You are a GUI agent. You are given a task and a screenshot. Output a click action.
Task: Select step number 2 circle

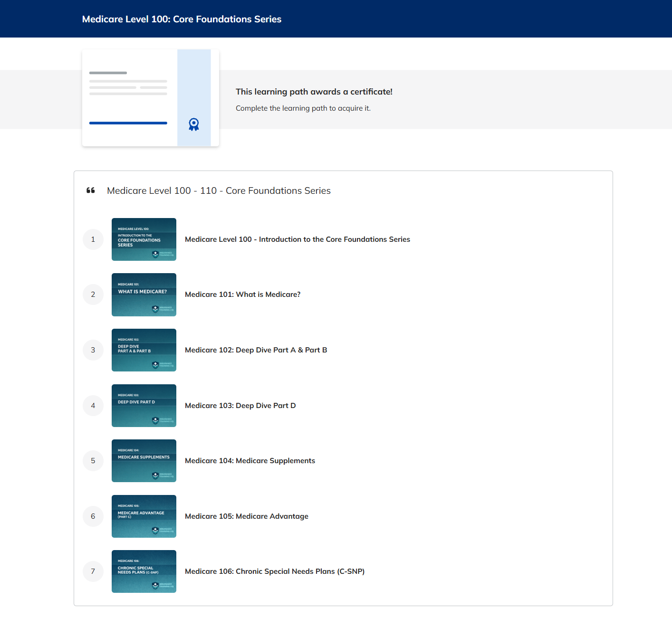(93, 295)
